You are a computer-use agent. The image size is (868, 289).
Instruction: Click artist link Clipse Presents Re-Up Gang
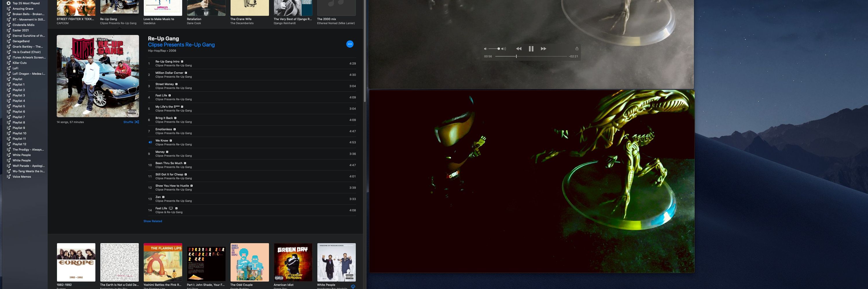(x=181, y=45)
